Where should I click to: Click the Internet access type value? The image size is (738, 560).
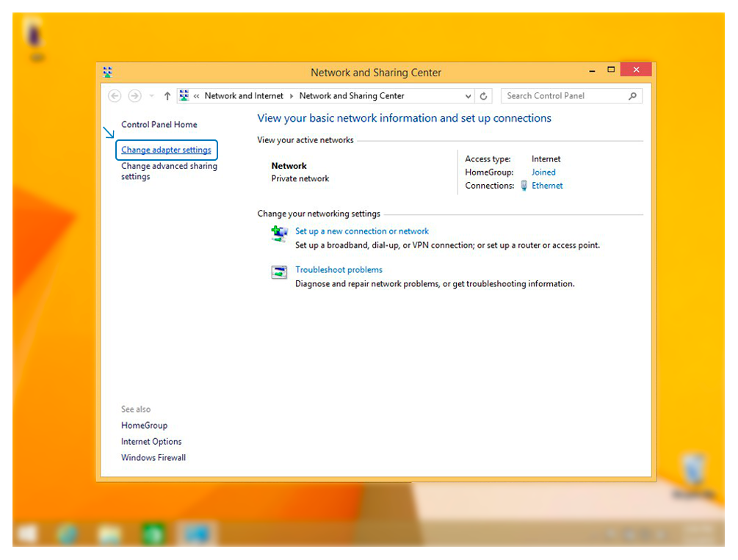[546, 159]
